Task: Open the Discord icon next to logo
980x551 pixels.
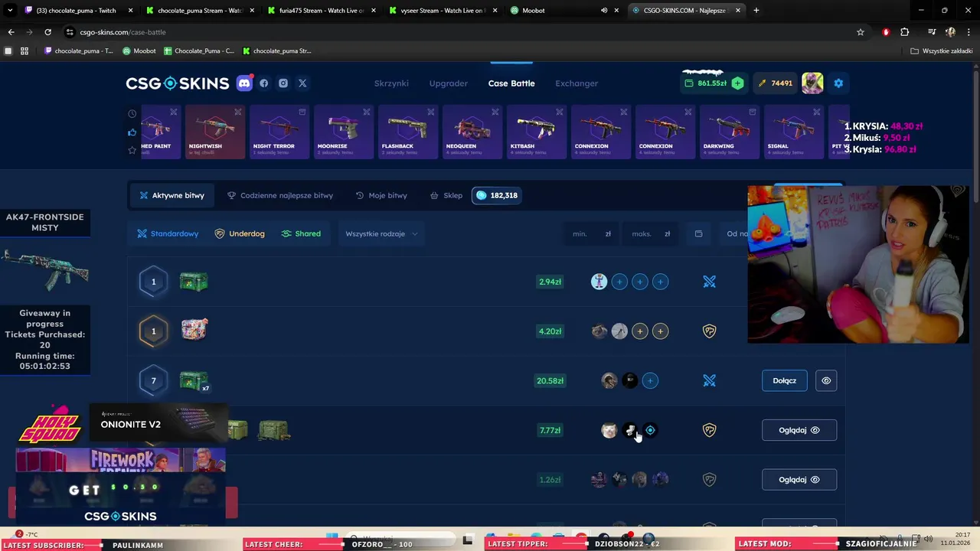Action: tap(244, 83)
